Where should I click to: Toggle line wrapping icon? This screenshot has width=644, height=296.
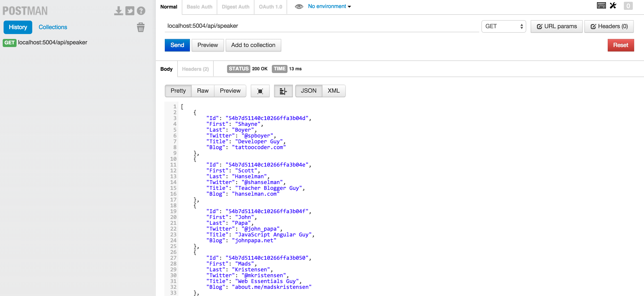(x=283, y=91)
